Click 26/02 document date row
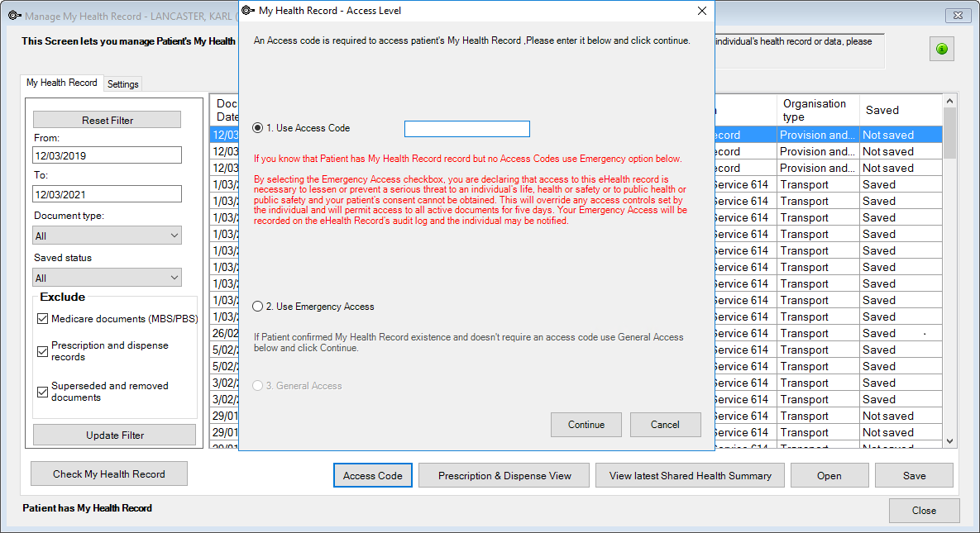Screen dimensions: 980x533 [x=225, y=334]
